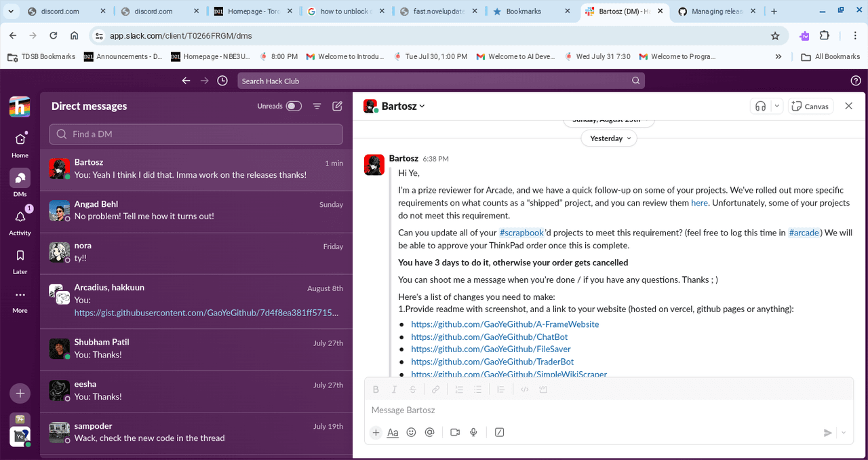
Task: Expand the huddle options chevron
Action: click(776, 106)
